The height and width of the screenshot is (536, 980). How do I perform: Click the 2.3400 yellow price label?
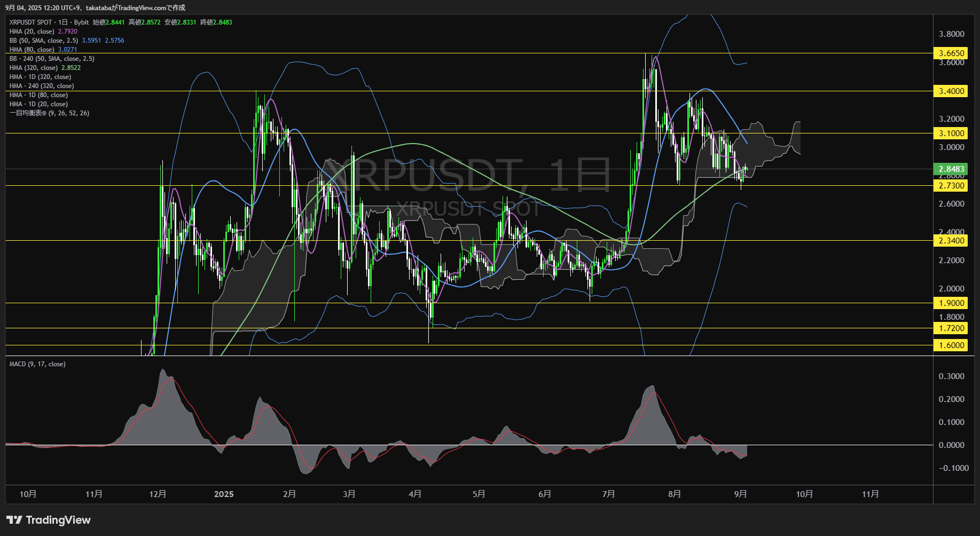pyautogui.click(x=951, y=240)
